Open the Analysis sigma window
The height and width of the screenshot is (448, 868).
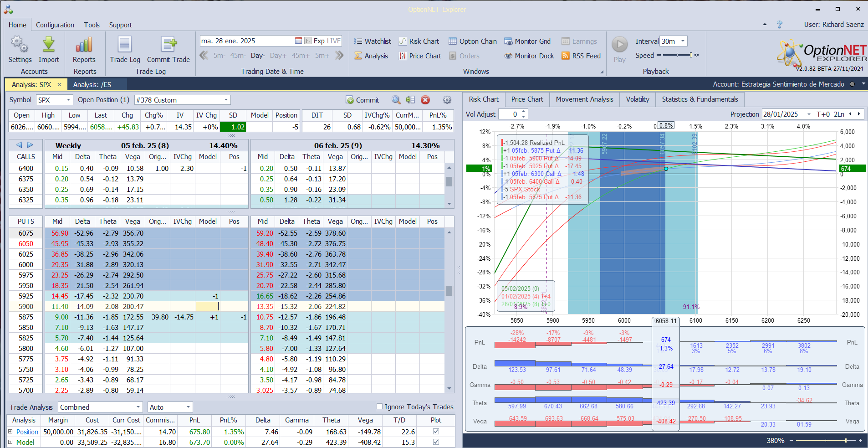tap(371, 56)
